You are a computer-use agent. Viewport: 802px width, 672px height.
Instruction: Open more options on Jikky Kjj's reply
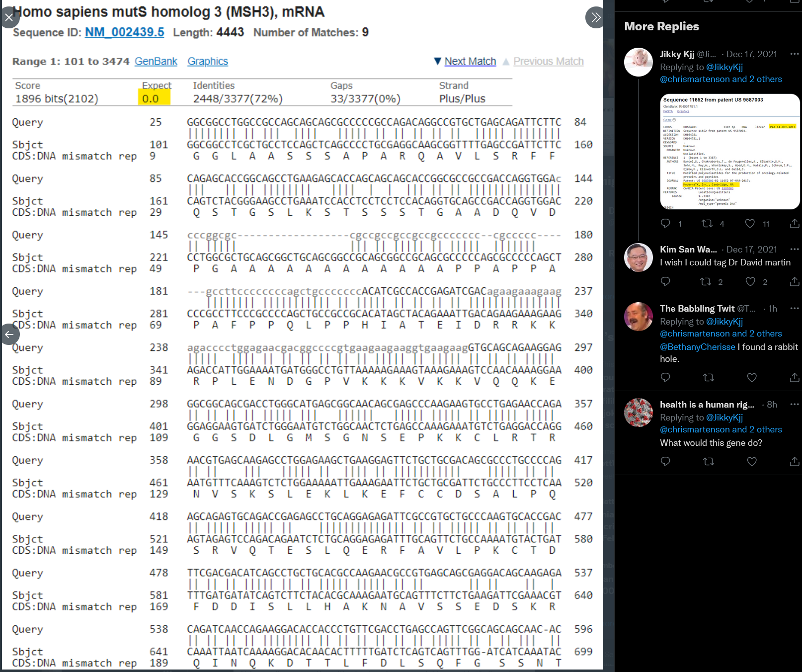point(795,54)
